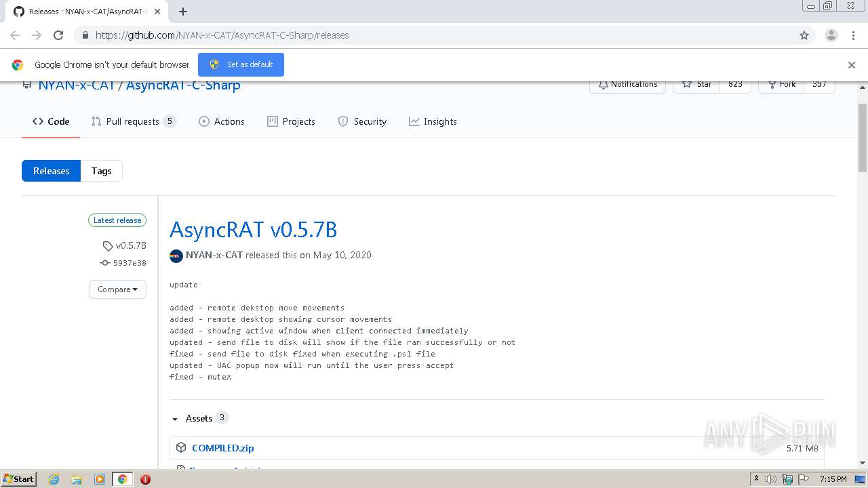This screenshot has height=488, width=868.
Task: Open the Action Center flag icon
Action: click(x=804, y=479)
